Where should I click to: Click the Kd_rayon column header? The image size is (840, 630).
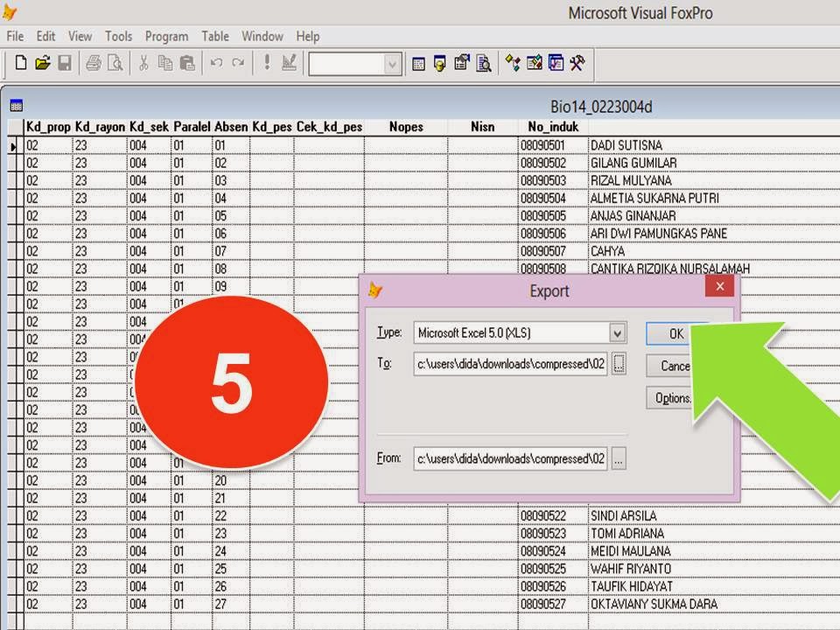click(x=100, y=127)
